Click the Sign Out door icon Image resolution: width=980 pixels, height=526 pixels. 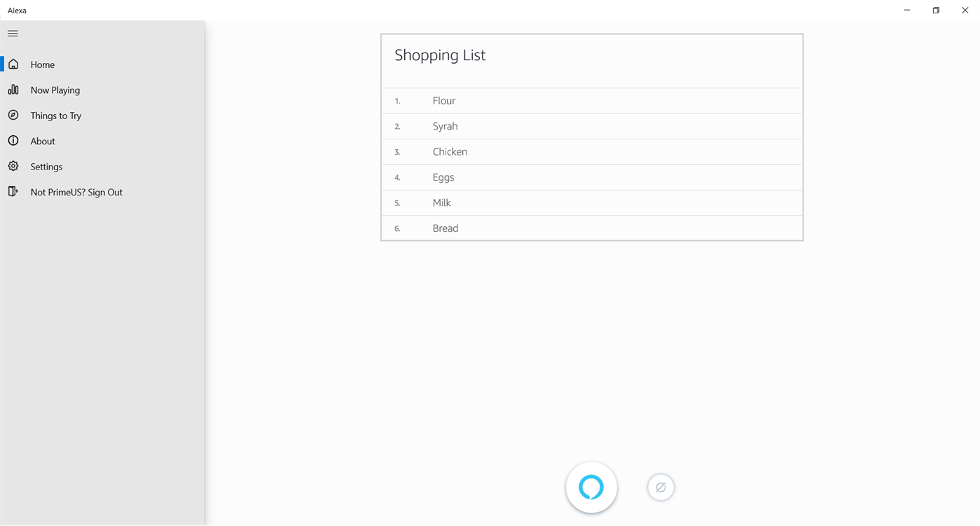coord(13,192)
